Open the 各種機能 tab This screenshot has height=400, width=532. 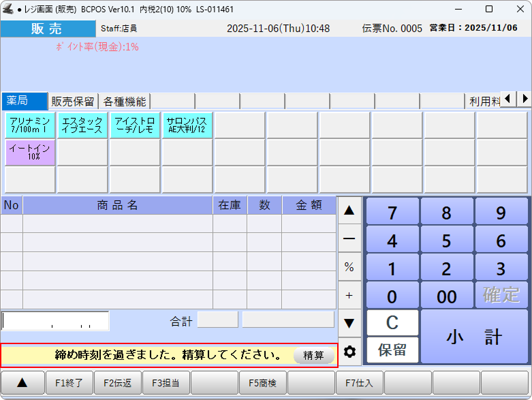tap(125, 102)
